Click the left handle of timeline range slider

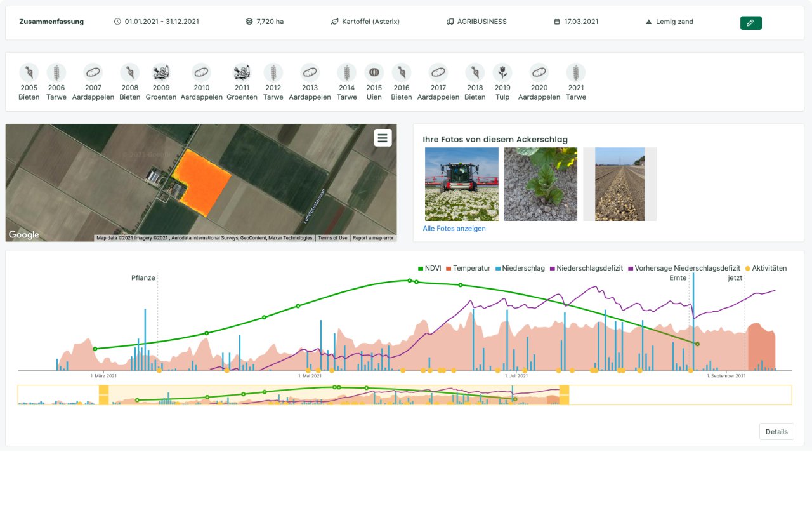(104, 395)
